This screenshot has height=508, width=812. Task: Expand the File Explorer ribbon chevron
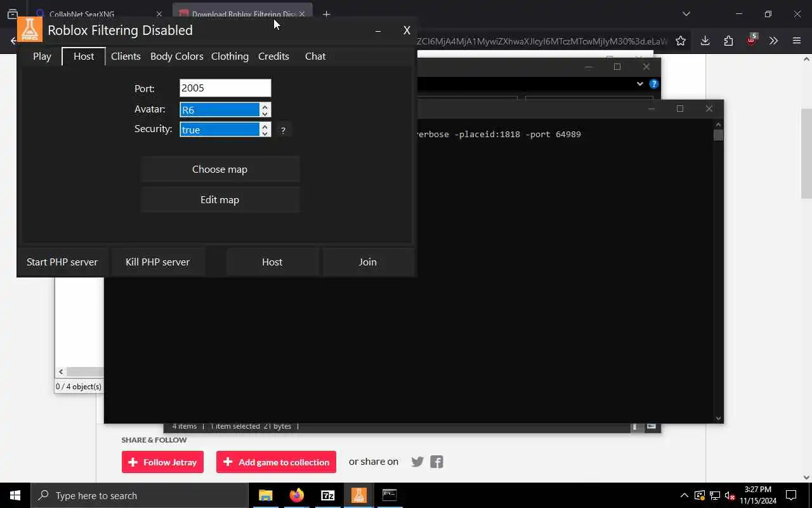(x=639, y=84)
